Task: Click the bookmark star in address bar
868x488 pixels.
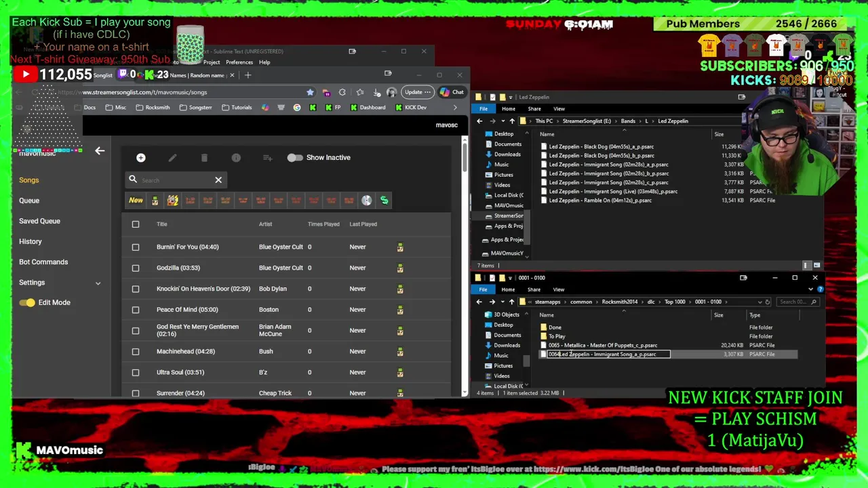Action: tap(310, 92)
